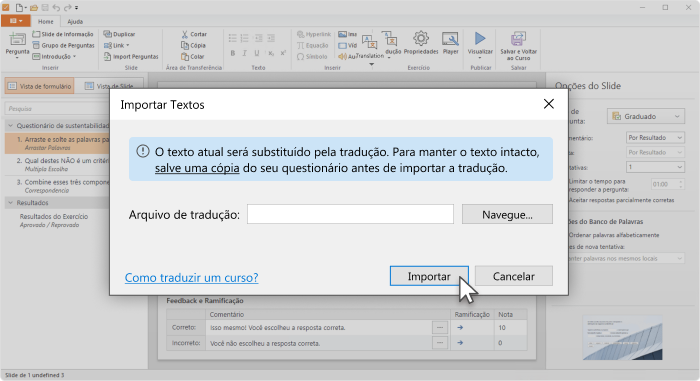Click the Correto branching arrow
This screenshot has width=700, height=381.
point(460,327)
